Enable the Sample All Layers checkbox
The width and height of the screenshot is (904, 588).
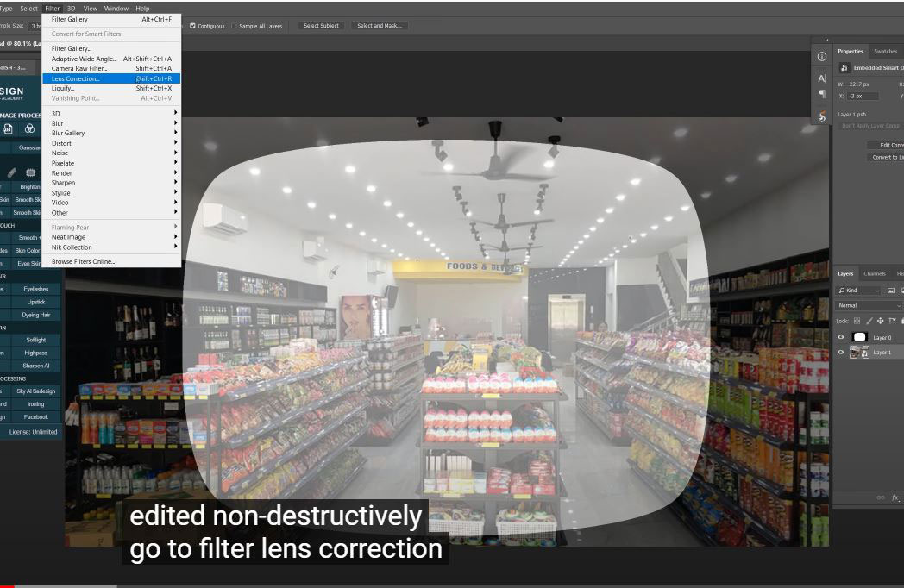(x=234, y=26)
